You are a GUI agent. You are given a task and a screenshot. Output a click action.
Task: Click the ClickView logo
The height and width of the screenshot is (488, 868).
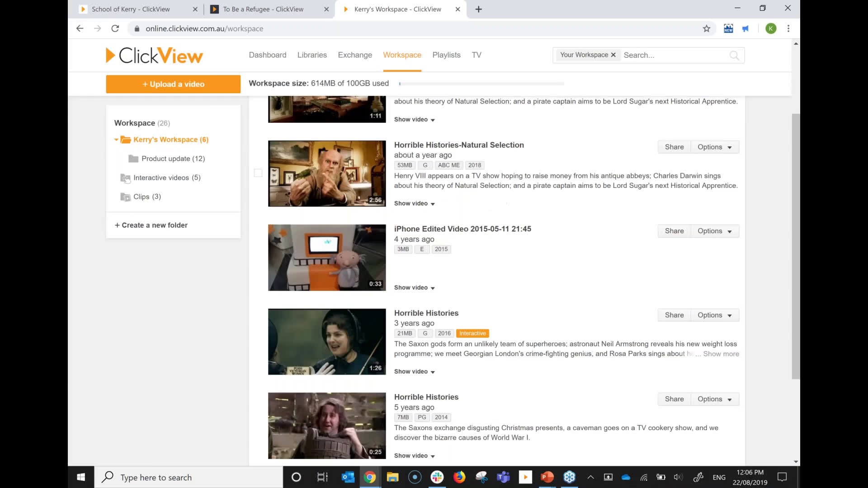point(154,56)
